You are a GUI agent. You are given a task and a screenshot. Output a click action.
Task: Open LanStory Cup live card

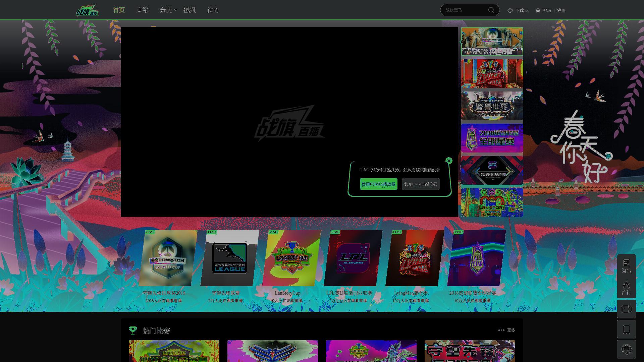tap(291, 258)
